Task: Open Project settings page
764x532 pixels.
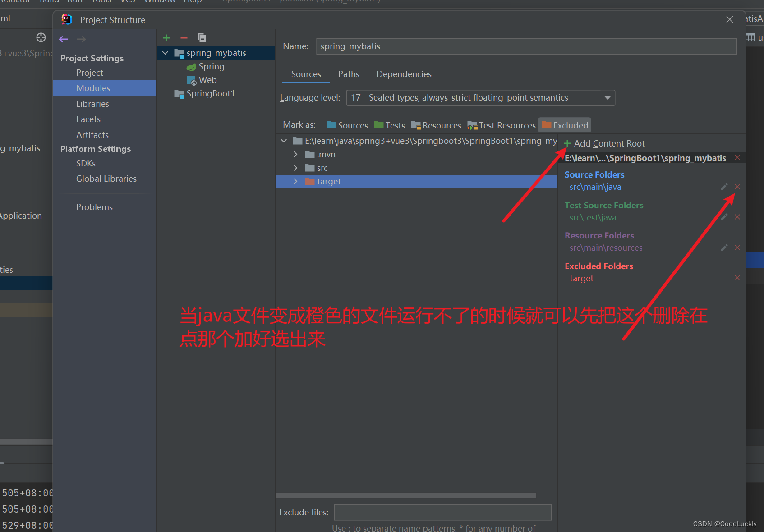Action: pyautogui.click(x=89, y=73)
